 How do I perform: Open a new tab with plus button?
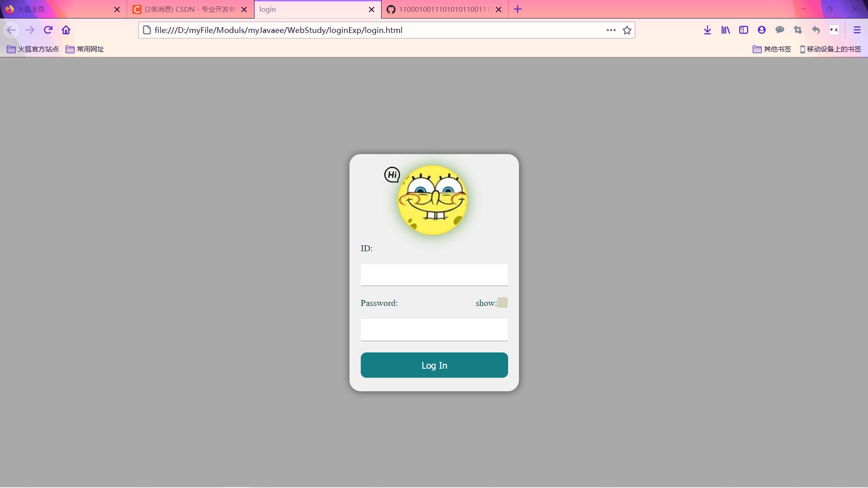tap(518, 9)
